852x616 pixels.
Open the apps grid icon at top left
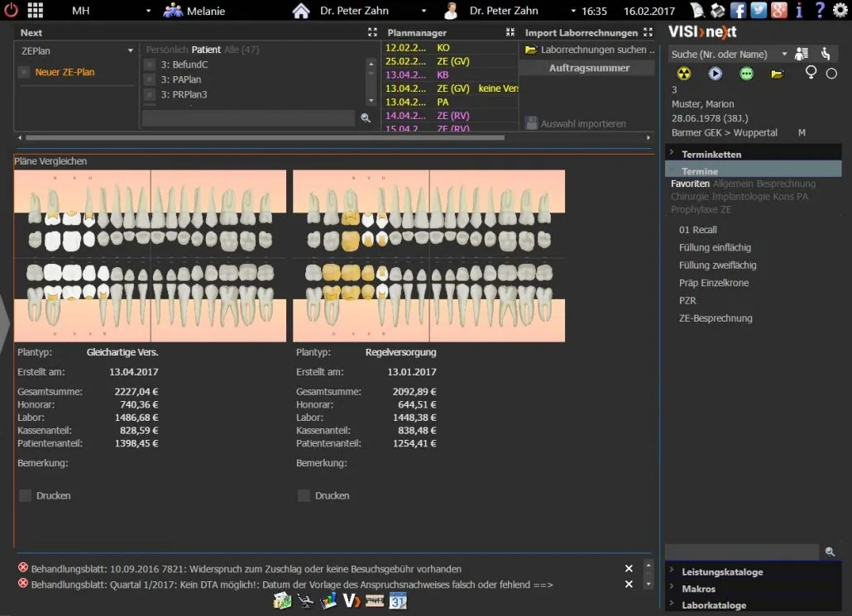click(x=36, y=10)
